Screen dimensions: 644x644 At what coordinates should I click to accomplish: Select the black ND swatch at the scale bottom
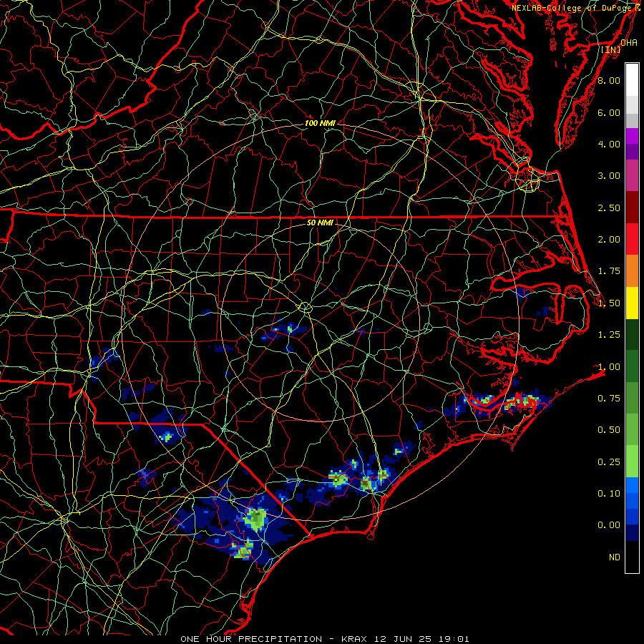click(x=632, y=557)
